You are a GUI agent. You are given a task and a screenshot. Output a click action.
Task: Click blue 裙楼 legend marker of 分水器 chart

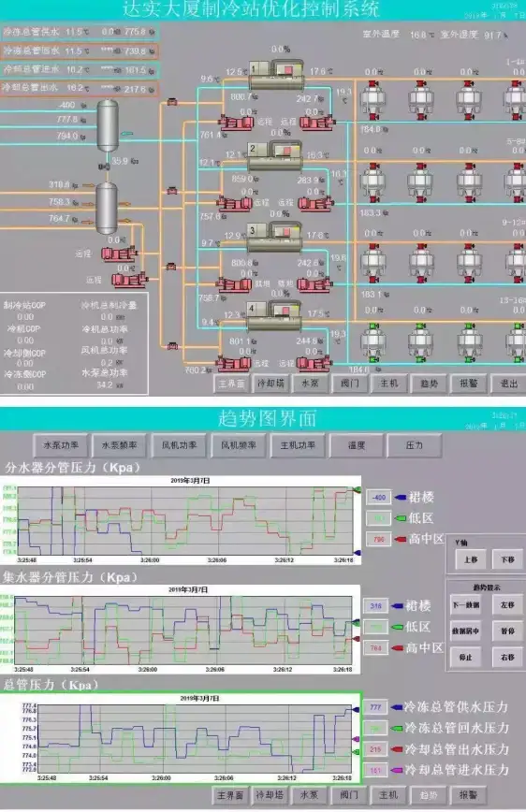(400, 498)
